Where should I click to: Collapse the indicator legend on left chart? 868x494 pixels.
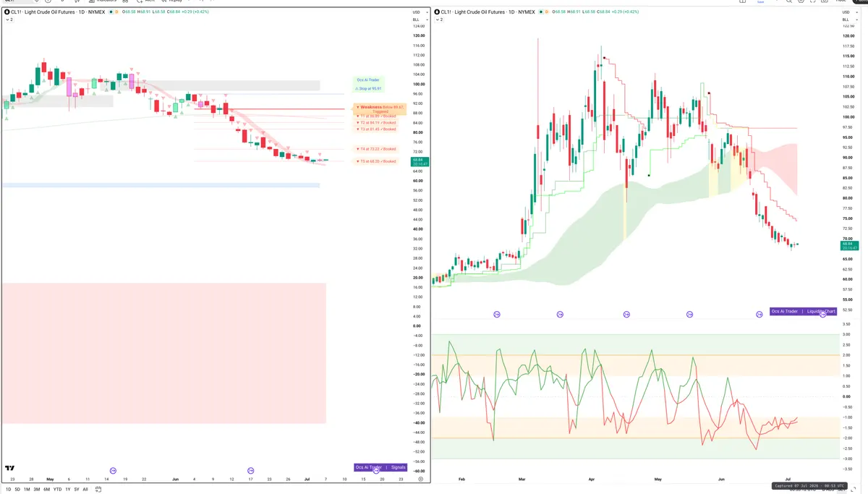point(9,20)
